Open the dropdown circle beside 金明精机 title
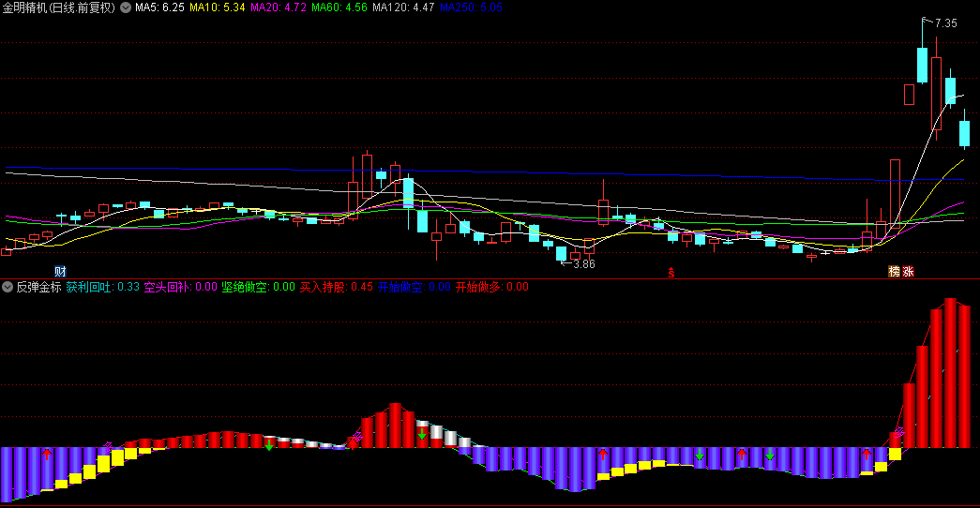 (x=126, y=7)
